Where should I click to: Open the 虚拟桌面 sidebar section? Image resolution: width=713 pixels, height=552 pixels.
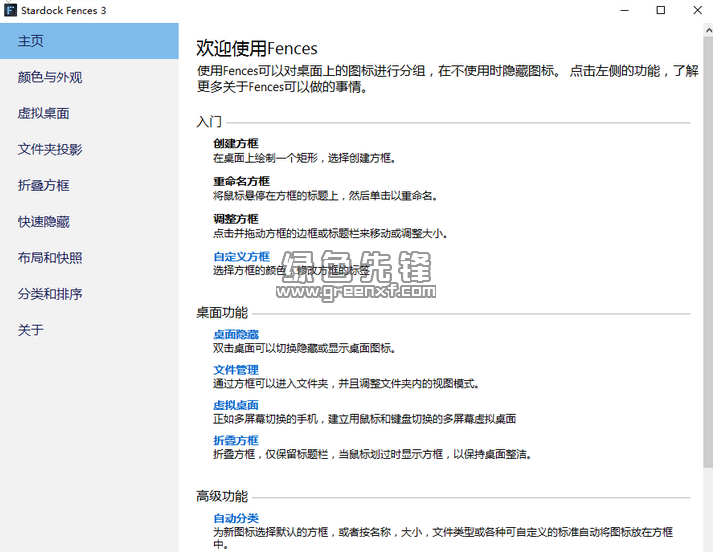(x=89, y=113)
